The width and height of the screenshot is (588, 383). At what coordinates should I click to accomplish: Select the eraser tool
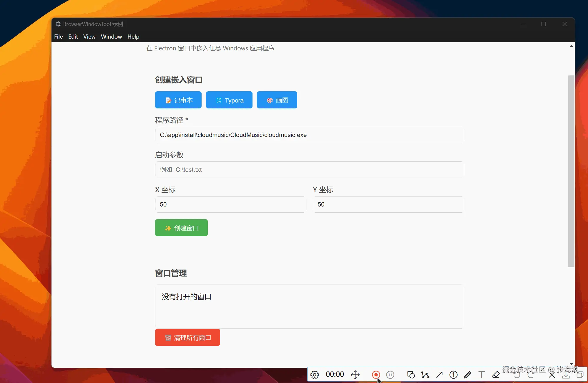[x=496, y=375]
